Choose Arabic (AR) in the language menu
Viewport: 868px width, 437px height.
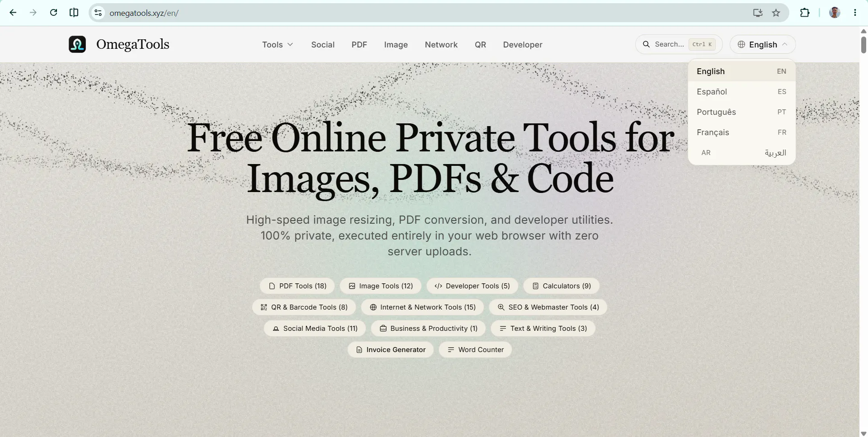[x=741, y=153]
